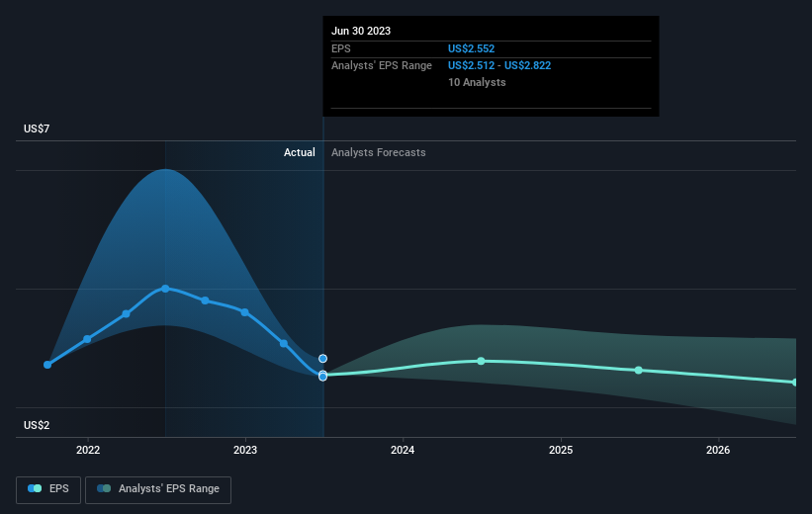Screen dimensions: 812x514
Task: Click the 2026 axis label
Action: (718, 450)
